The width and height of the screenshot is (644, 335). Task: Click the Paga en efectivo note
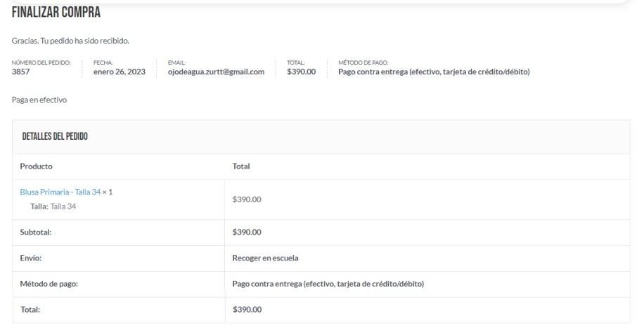point(39,100)
